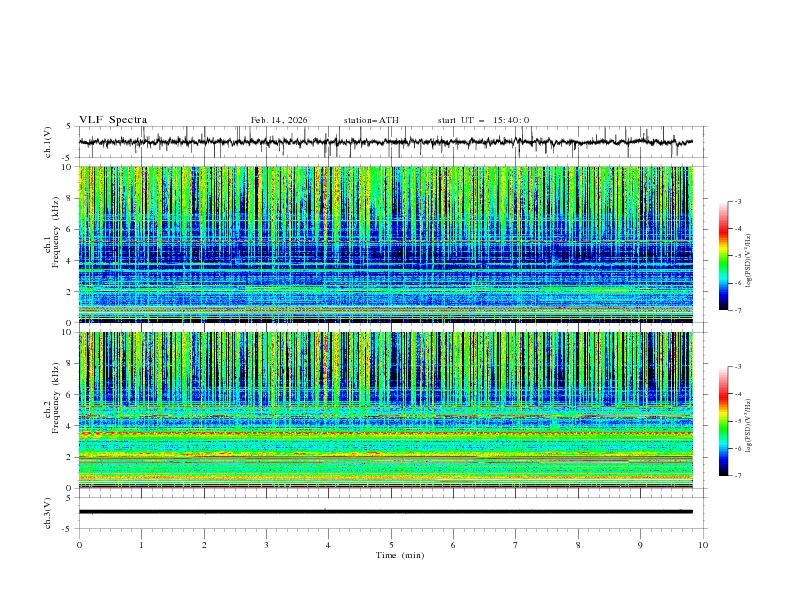Click inside the ch.1 spectrogram panel
792x612 pixels.
tap(390, 244)
